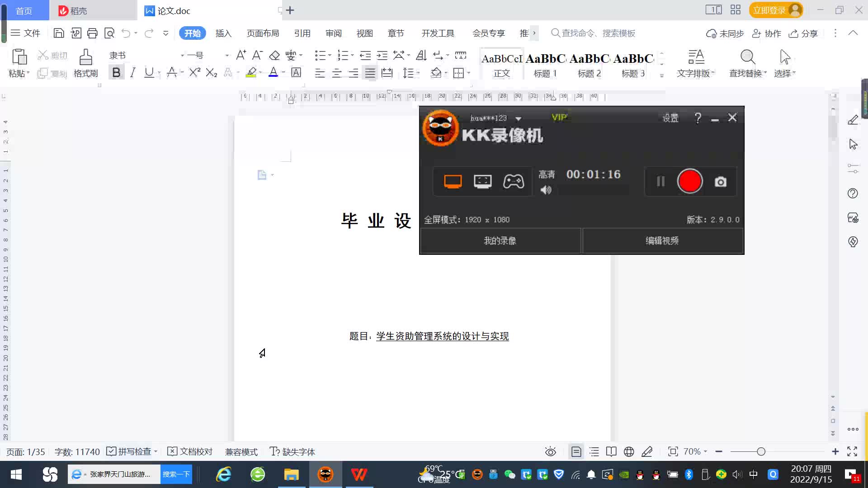Viewport: 868px width, 488px height.
Task: Click 编辑视频 in KK recorder
Action: click(662, 240)
